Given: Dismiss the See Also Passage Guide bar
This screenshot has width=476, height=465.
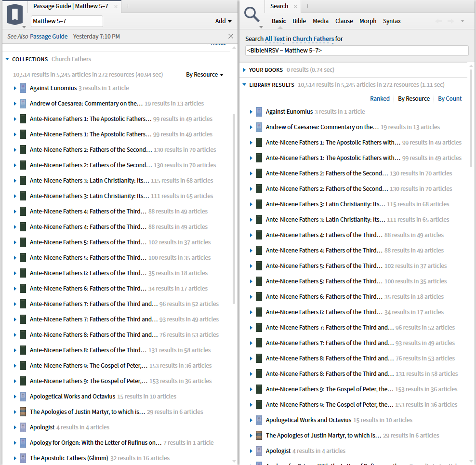Looking at the screenshot, I should point(231,36).
